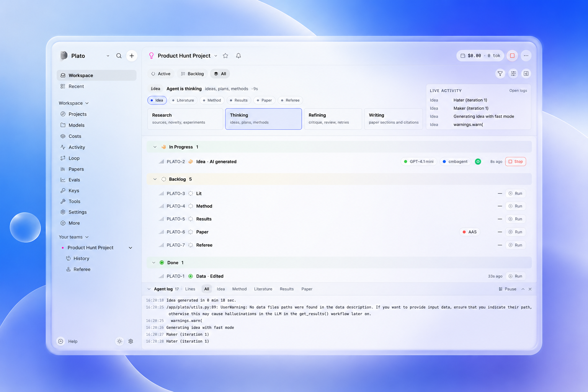Close the agent log panel

click(x=530, y=289)
